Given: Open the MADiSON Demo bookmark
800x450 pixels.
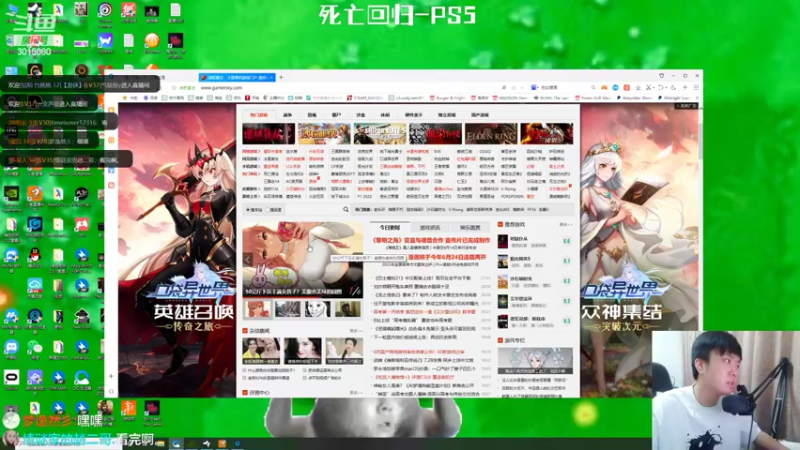Looking at the screenshot, I should click(512, 98).
